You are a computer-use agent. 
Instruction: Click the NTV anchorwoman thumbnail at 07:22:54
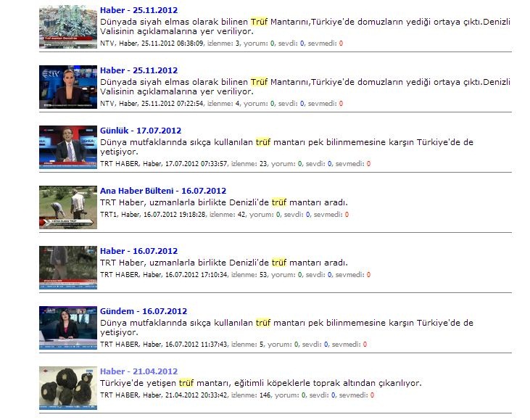tap(68, 87)
